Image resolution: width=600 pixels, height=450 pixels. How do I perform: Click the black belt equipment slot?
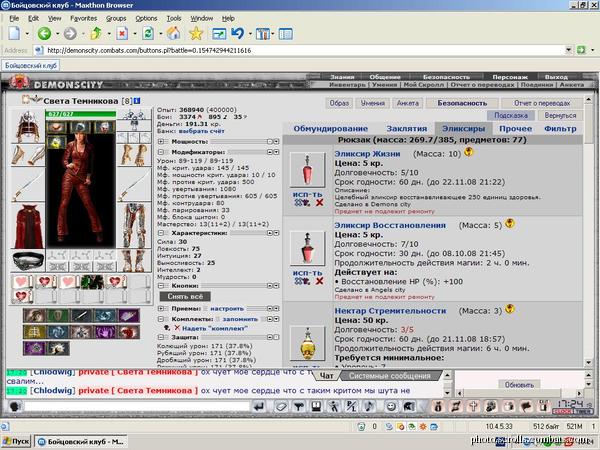tap(28, 261)
